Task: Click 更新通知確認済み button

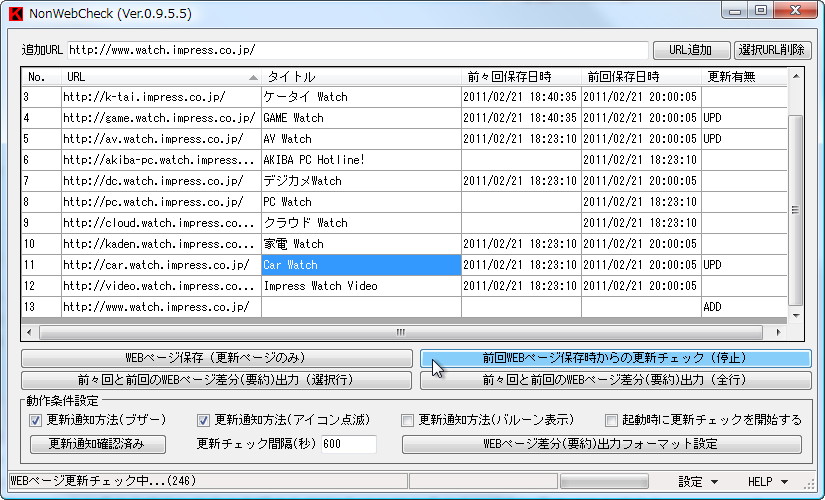Action: click(x=98, y=444)
